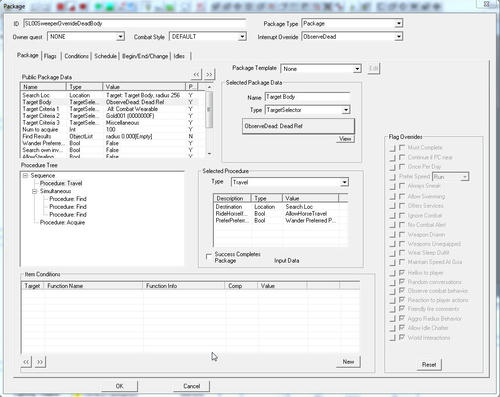This screenshot has height=397, width=500.
Task: Enable the Must Complete flag checkbox
Action: (x=402, y=147)
